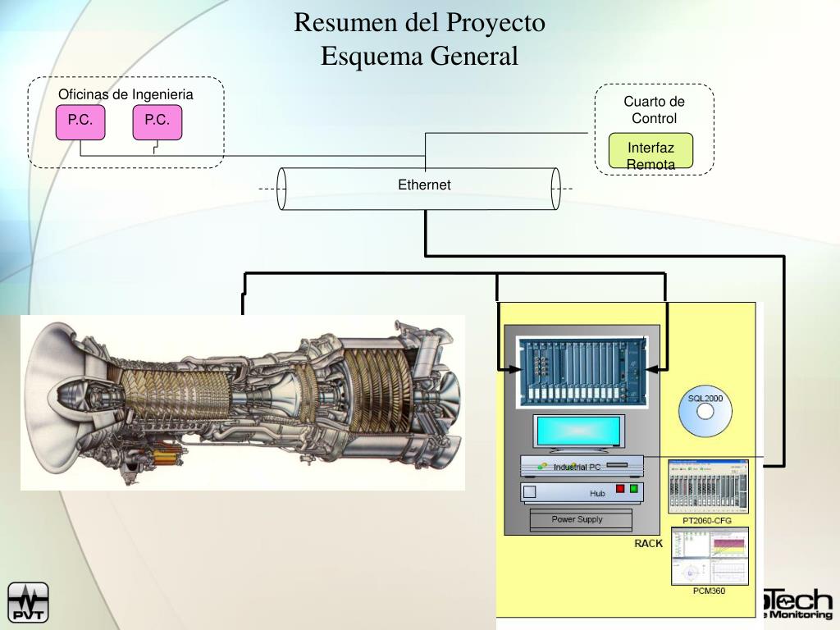
Task: Click the Tech Monitoring logo
Action: pos(799,605)
